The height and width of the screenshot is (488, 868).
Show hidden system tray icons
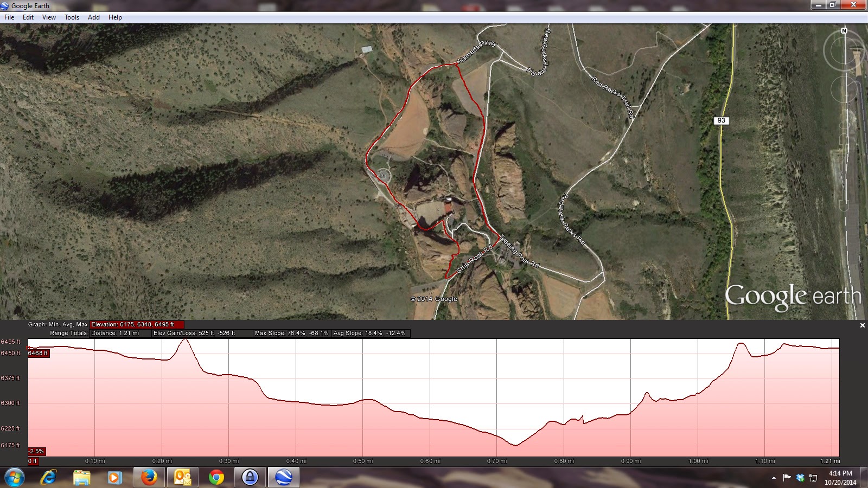pyautogui.click(x=774, y=478)
